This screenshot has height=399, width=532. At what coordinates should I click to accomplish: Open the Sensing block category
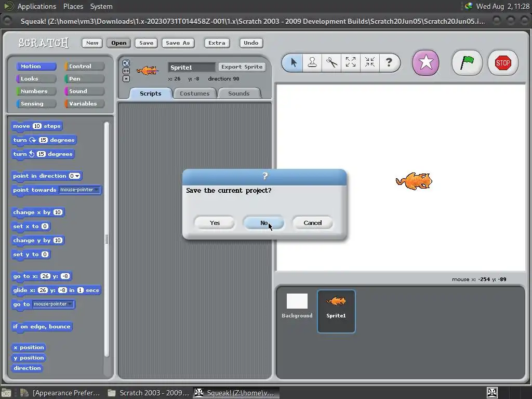(36, 104)
